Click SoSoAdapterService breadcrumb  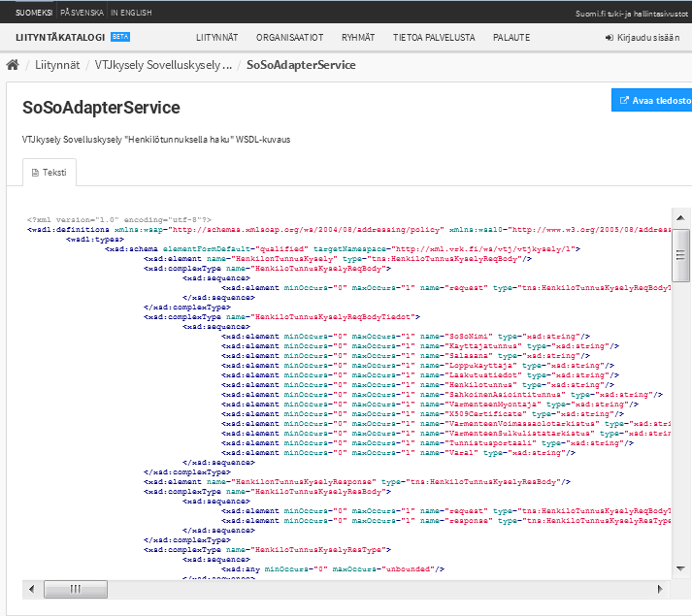(301, 65)
